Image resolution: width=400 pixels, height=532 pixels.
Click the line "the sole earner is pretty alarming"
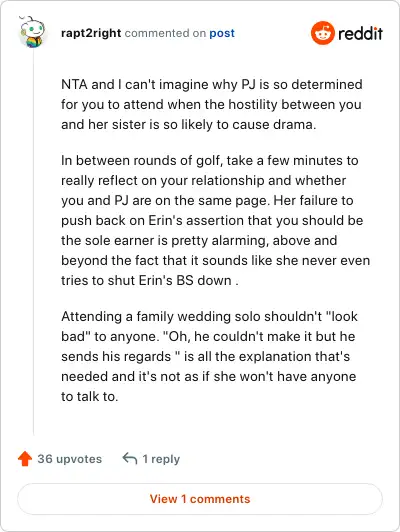[x=199, y=241]
